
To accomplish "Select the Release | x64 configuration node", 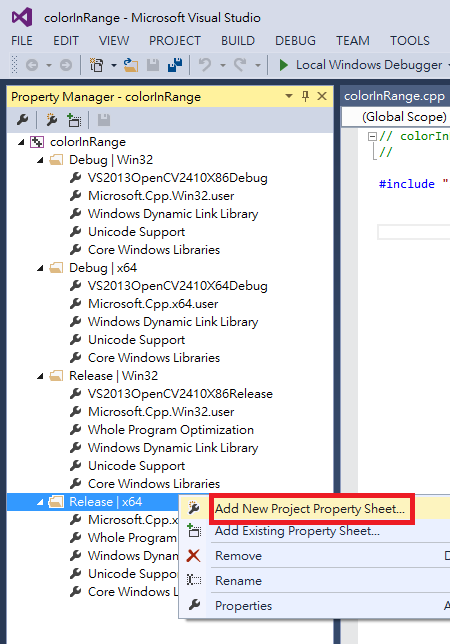I will click(x=106, y=502).
